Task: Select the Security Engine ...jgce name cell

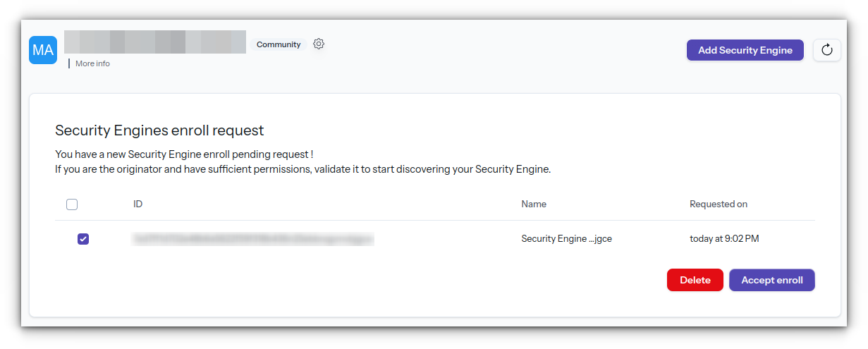Action: [566, 239]
